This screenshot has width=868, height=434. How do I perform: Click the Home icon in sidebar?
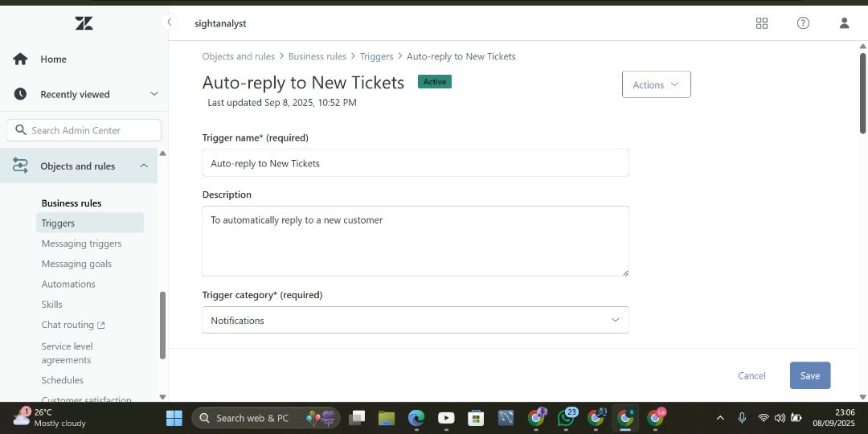[x=20, y=59]
